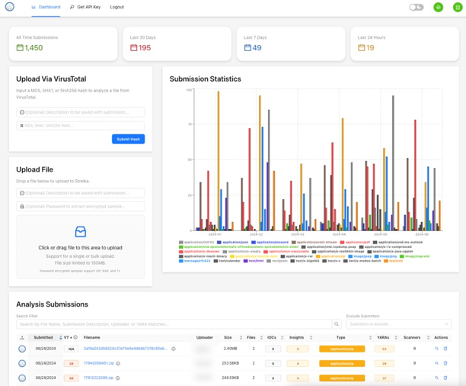Toggle text/plain legend entry
Viewport: 466px width, 386px height.
[277, 261]
